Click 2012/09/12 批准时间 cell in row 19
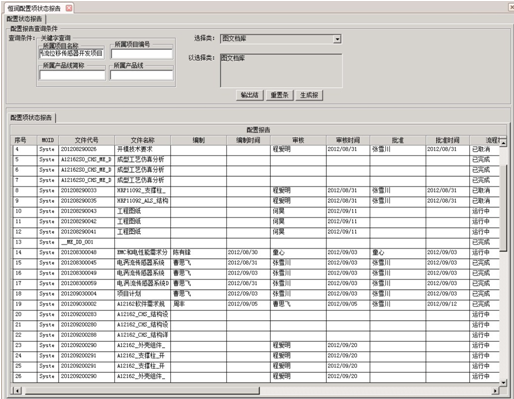The width and height of the screenshot is (514, 399). [447, 304]
